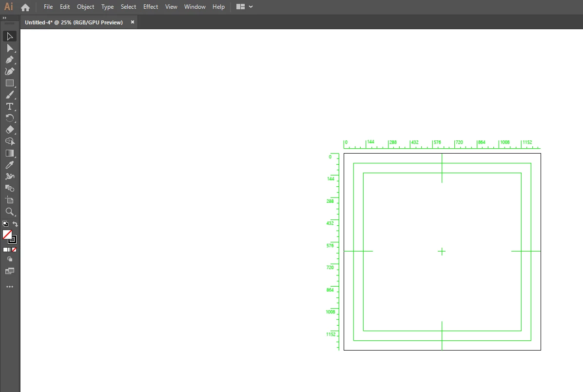Image resolution: width=583 pixels, height=392 pixels.
Task: Open the Help menu
Action: pyautogui.click(x=218, y=7)
